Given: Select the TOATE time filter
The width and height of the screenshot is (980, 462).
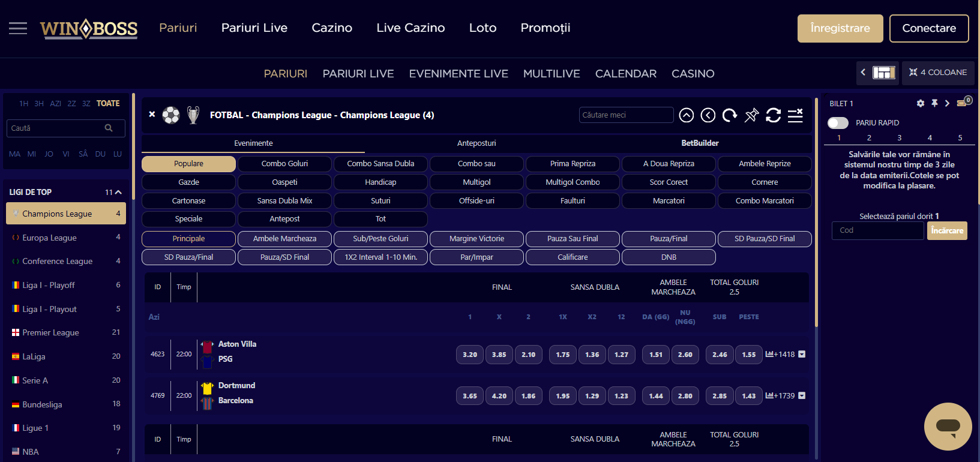Looking at the screenshot, I should pyautogui.click(x=108, y=104).
